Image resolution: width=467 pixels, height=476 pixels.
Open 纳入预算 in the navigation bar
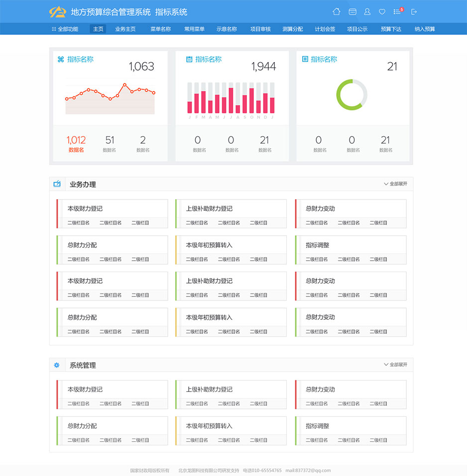coord(425,28)
